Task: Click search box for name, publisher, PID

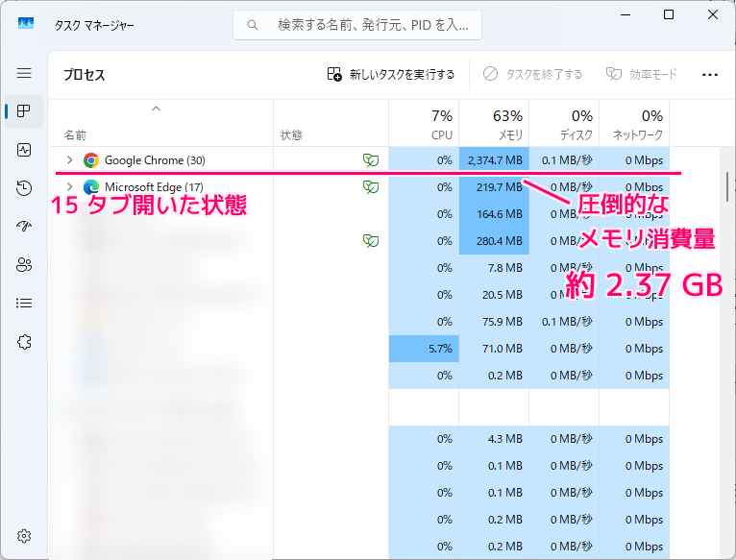Action: coord(357,25)
